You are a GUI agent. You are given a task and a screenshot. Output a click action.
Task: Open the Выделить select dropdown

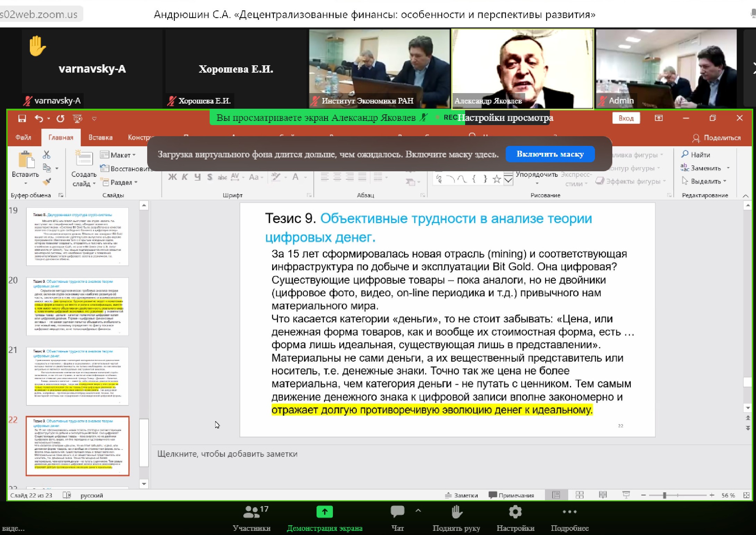coord(704,181)
